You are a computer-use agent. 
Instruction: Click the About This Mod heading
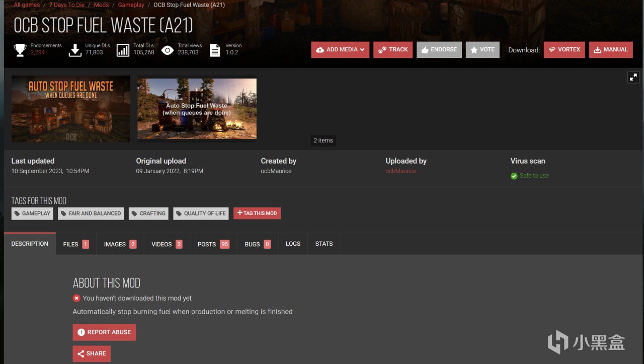107,283
